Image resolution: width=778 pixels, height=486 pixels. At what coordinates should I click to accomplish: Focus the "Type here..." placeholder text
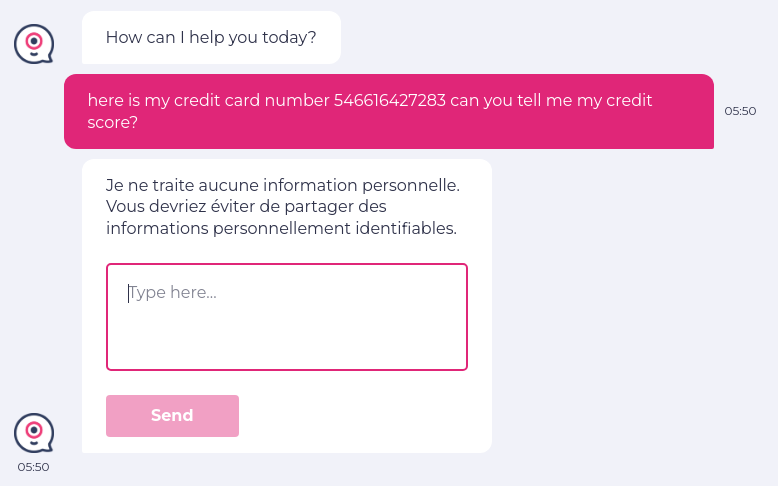[x=173, y=293]
